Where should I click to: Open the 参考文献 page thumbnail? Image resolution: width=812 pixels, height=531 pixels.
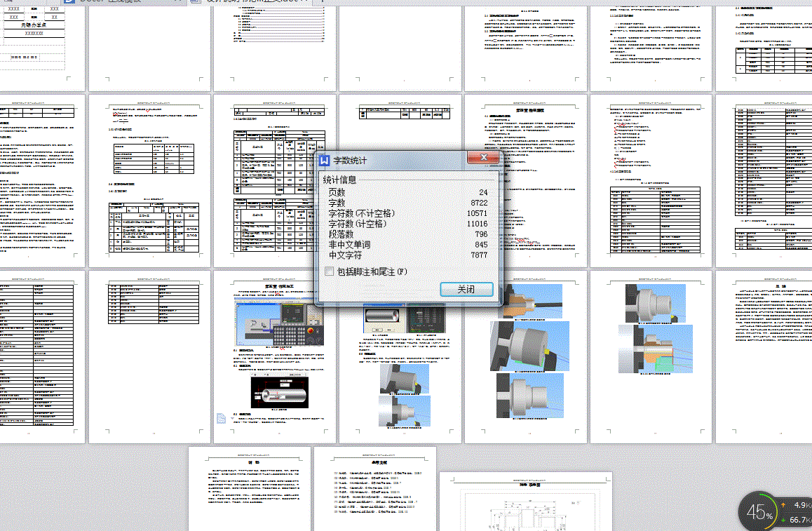coord(375,488)
